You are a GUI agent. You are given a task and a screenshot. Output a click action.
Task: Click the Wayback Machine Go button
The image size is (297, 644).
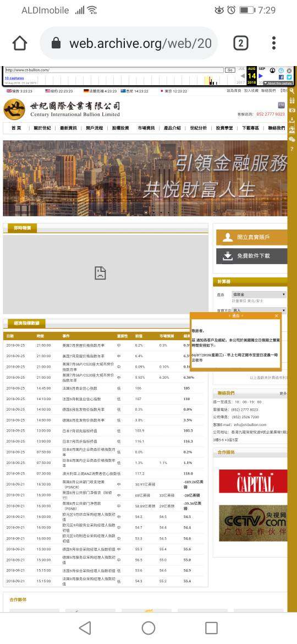230,70
